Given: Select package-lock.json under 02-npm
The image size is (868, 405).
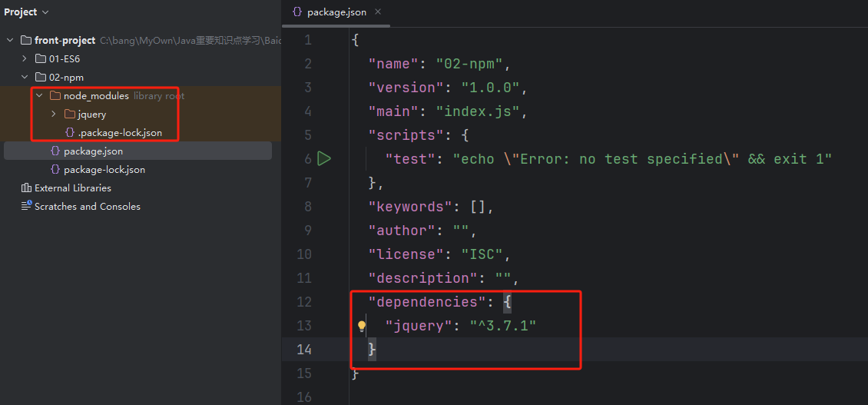Looking at the screenshot, I should point(104,170).
